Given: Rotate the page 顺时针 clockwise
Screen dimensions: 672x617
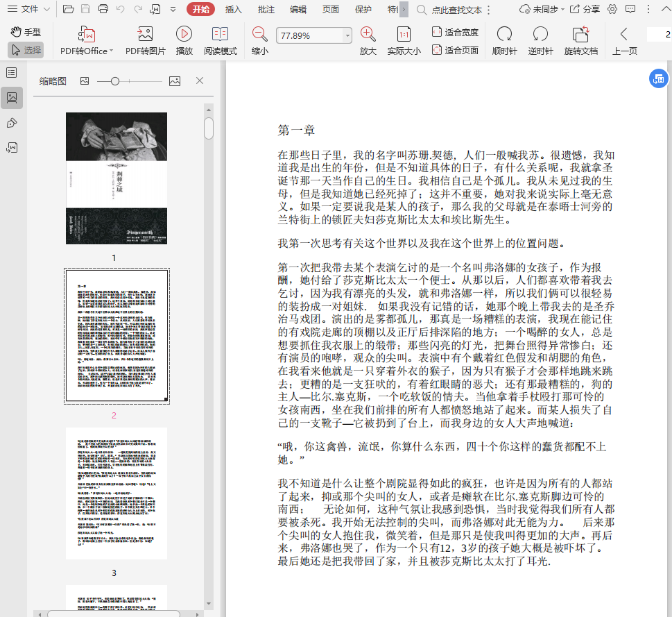Looking at the screenshot, I should click(504, 41).
